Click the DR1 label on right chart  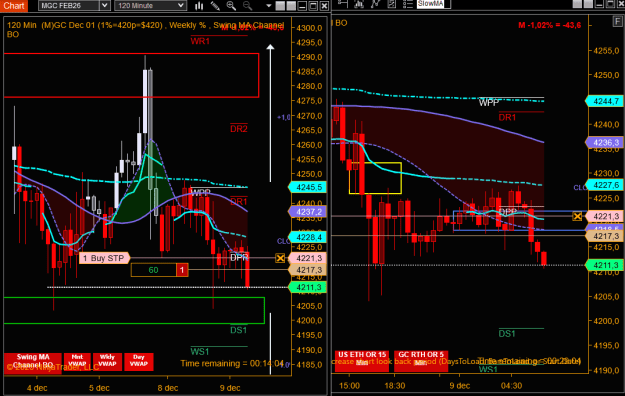point(507,118)
